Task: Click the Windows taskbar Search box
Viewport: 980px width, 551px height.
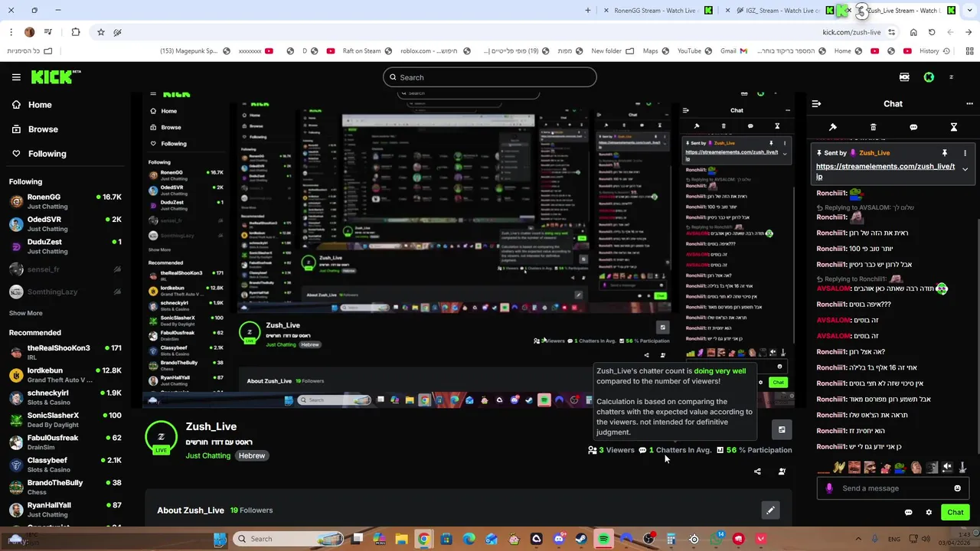Action: pos(289,540)
